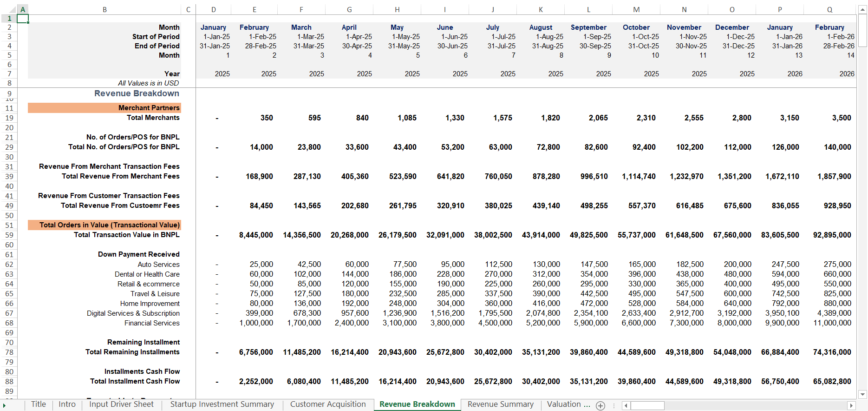Image resolution: width=868 pixels, height=411 pixels.
Task: Click the New sheet plus icon
Action: [x=600, y=405]
